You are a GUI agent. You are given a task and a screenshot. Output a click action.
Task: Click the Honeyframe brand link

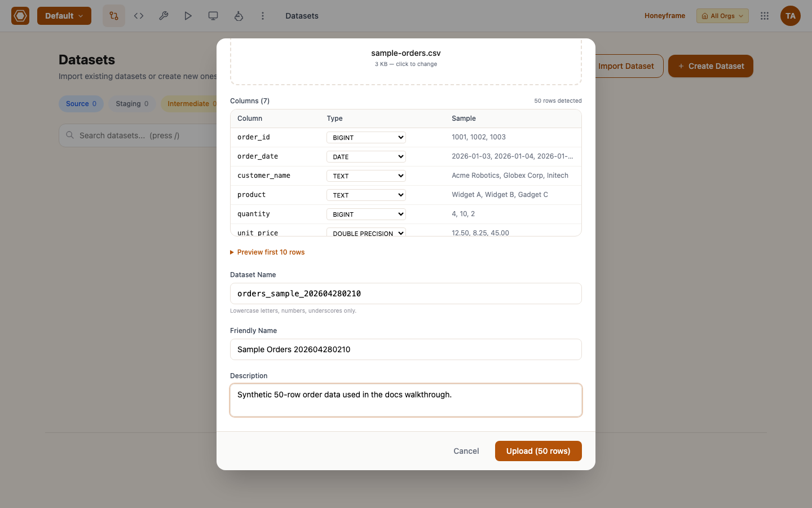[665, 16]
